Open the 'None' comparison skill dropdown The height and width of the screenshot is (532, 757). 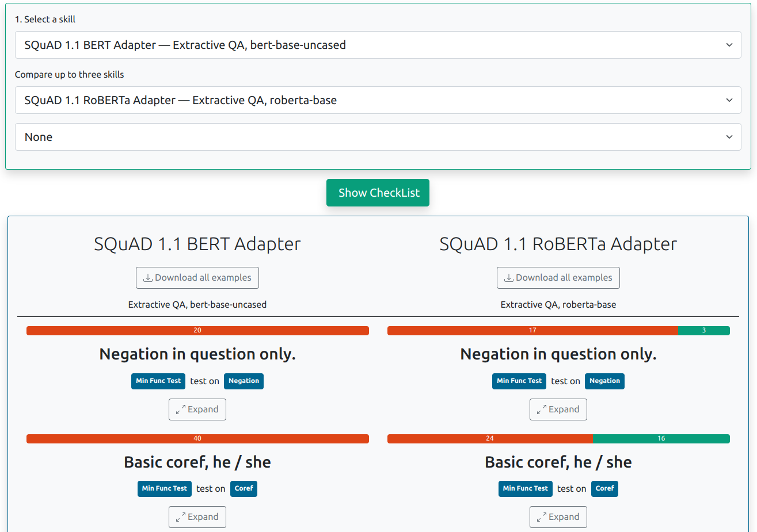point(378,137)
